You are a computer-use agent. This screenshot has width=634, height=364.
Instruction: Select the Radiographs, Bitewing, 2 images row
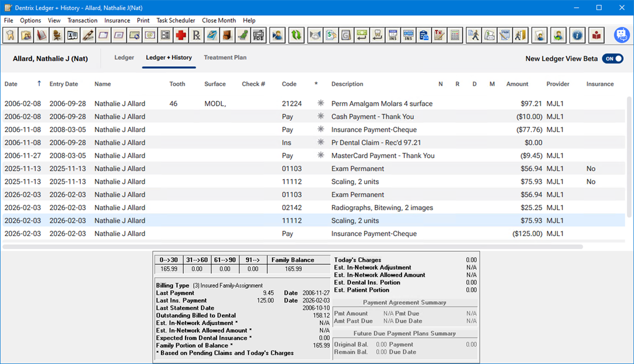coord(382,208)
